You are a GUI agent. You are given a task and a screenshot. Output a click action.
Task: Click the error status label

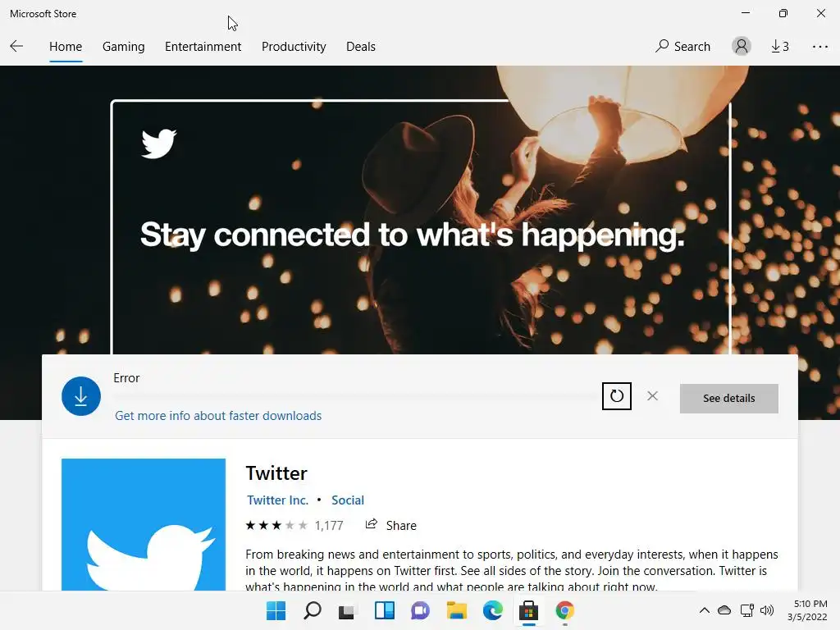point(126,377)
